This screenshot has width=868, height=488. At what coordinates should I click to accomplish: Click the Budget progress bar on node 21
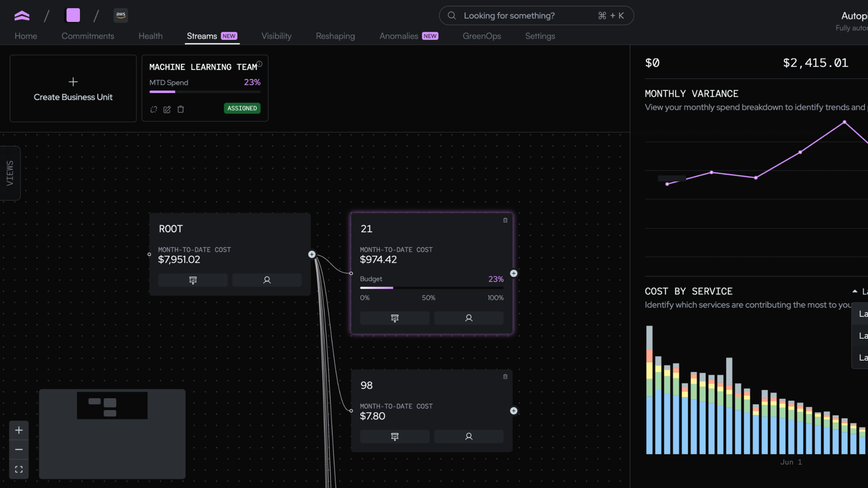(431, 288)
